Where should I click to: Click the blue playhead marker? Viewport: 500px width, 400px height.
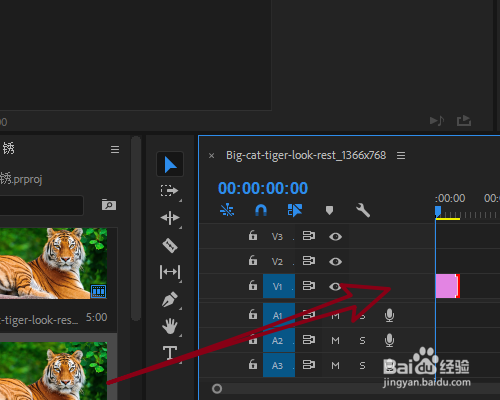(438, 211)
